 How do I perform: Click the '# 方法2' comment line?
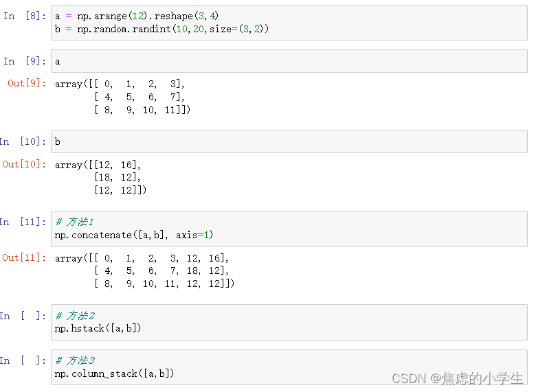pos(75,316)
